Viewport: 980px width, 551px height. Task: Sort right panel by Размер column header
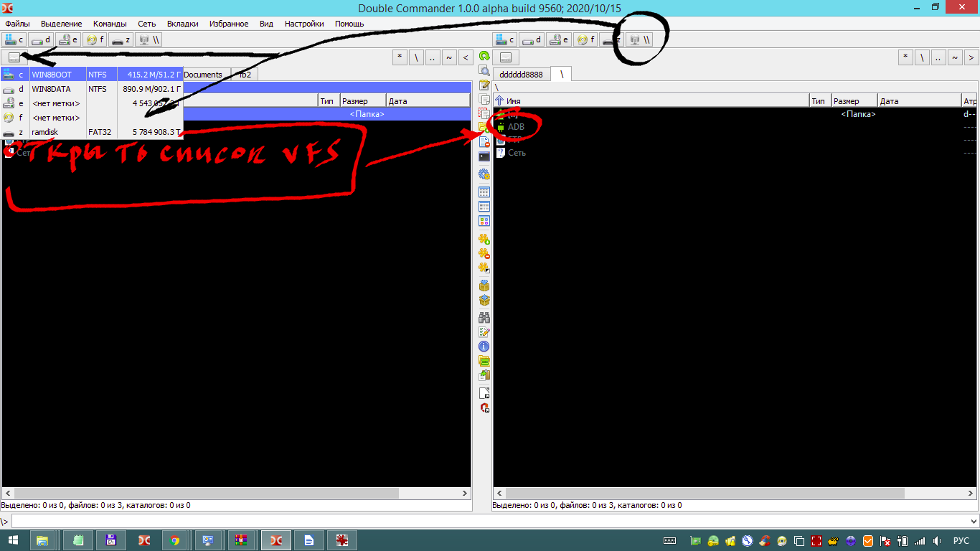point(854,101)
